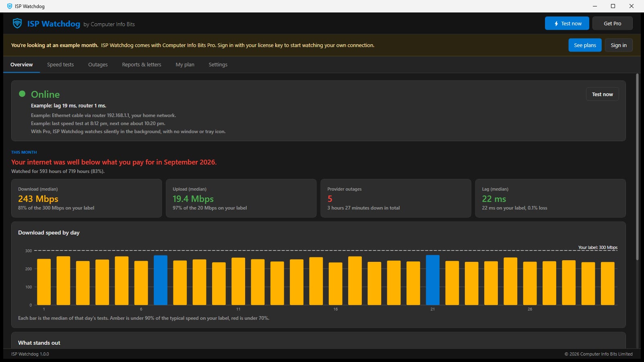The height and width of the screenshot is (362, 644).
Task: Click the green Online status dot
Action: click(x=22, y=94)
